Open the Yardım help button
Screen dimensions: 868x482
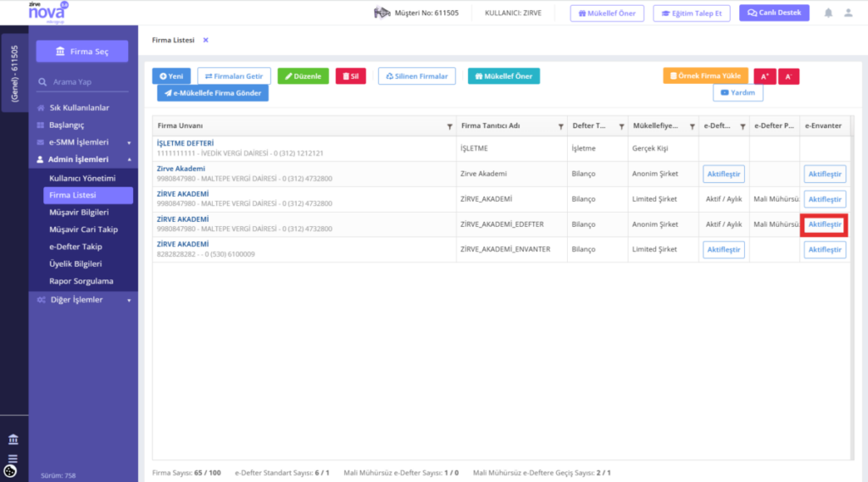point(738,92)
